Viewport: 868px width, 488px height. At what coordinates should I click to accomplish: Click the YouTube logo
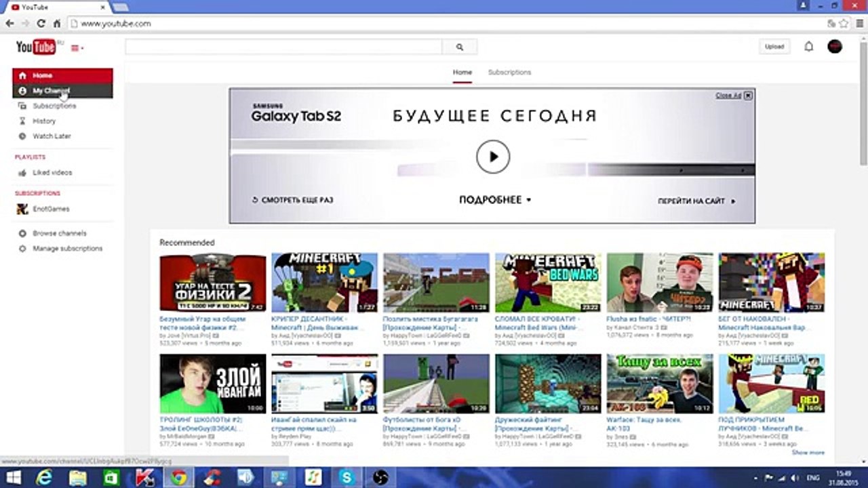click(36, 47)
